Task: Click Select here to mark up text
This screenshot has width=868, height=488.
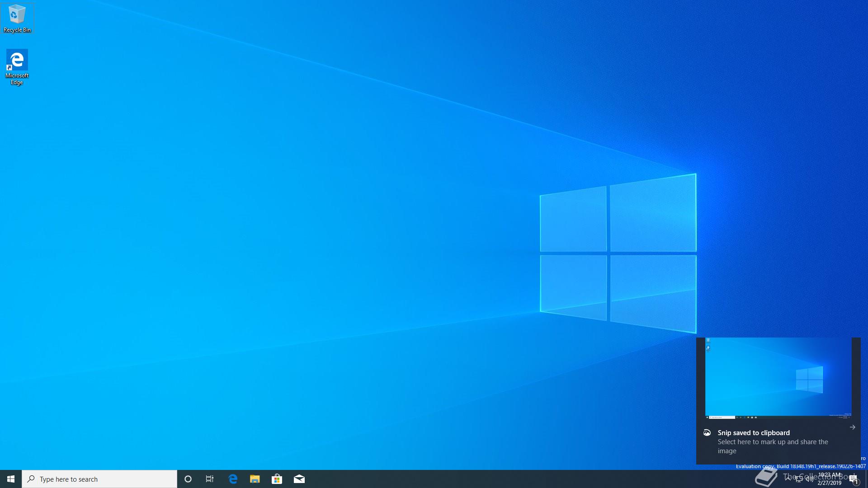Action: 773,446
